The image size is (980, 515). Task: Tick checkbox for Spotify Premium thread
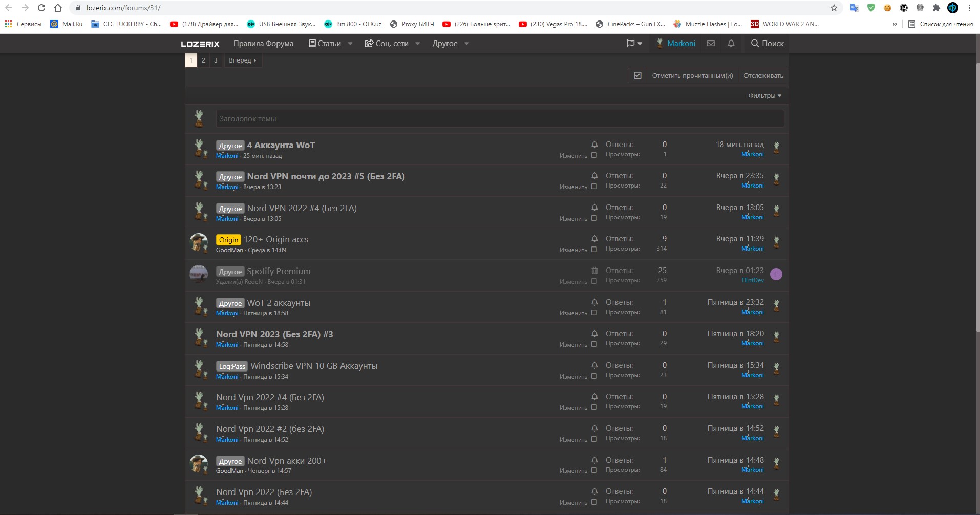(594, 281)
